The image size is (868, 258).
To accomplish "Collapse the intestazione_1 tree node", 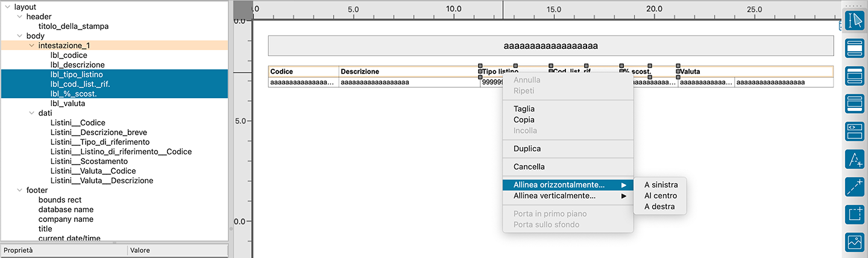I will (x=32, y=46).
